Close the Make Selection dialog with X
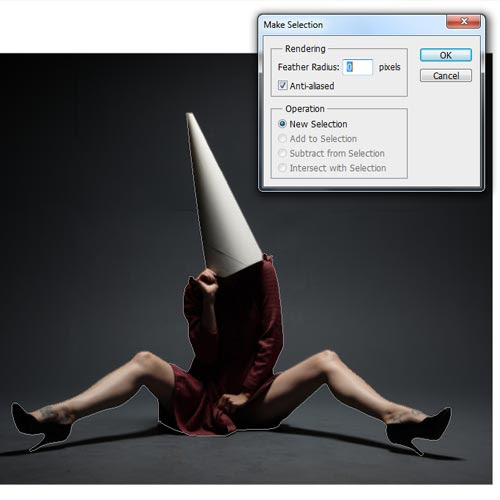Viewport: 500px width, 500px height. pos(463,22)
